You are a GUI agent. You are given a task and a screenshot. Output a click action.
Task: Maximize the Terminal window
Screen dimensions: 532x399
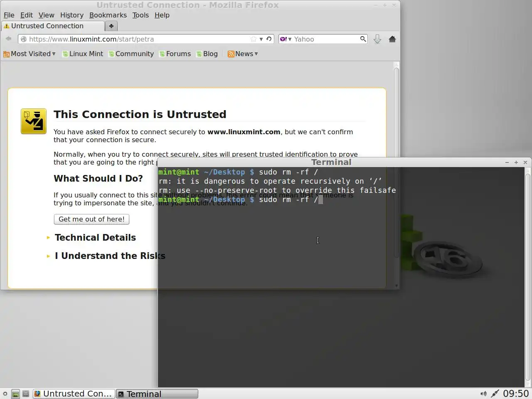[516, 163]
